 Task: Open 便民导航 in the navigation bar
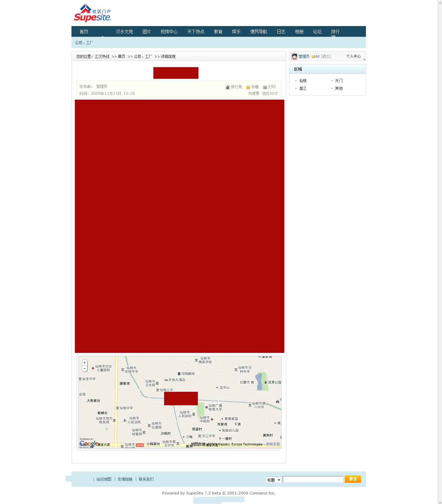click(x=259, y=32)
